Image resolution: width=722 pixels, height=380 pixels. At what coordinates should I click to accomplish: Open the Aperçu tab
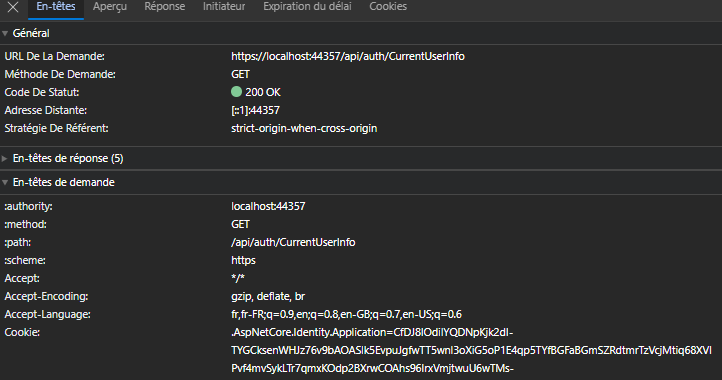(x=110, y=6)
